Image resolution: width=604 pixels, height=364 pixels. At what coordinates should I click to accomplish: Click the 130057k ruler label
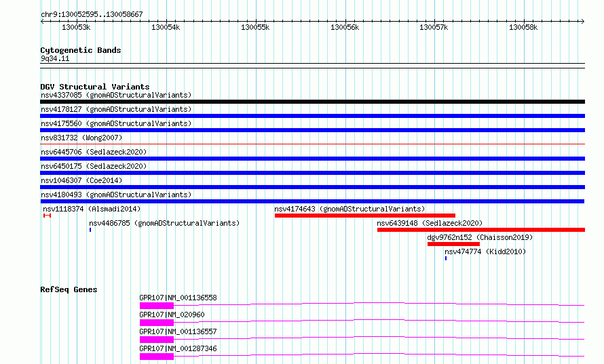pyautogui.click(x=434, y=27)
